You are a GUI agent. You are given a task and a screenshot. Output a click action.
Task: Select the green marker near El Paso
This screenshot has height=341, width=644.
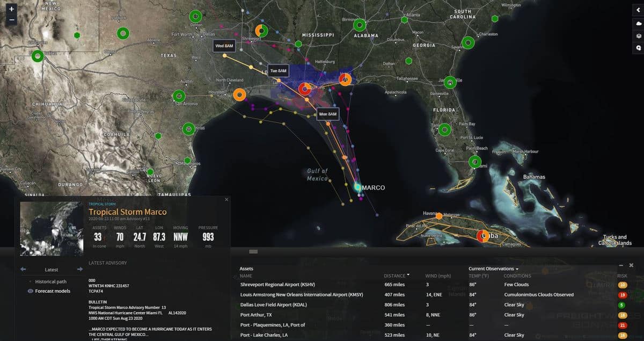pos(38,56)
